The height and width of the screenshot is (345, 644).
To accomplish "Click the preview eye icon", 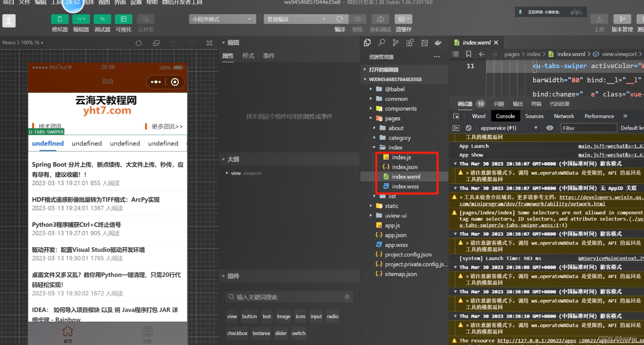I will 358,19.
